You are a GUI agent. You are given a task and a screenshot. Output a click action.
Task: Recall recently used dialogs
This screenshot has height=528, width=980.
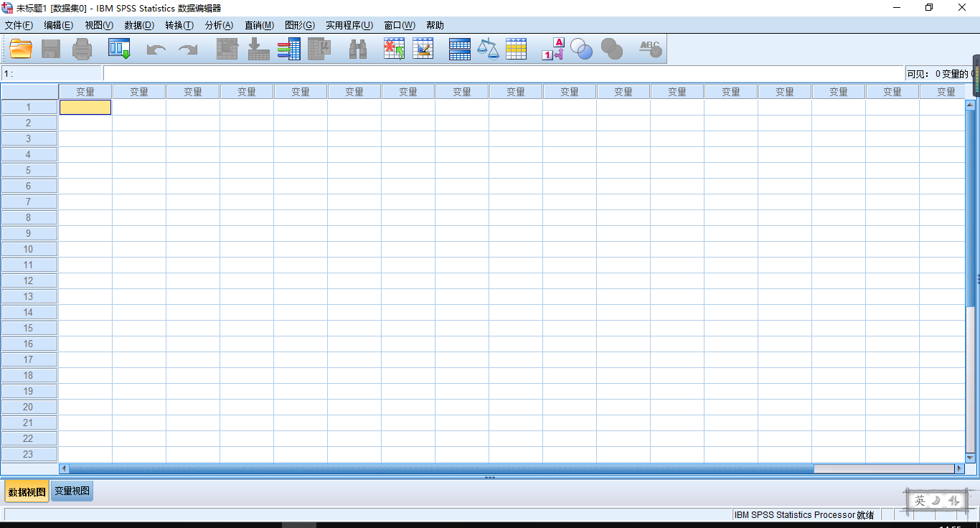point(119,48)
